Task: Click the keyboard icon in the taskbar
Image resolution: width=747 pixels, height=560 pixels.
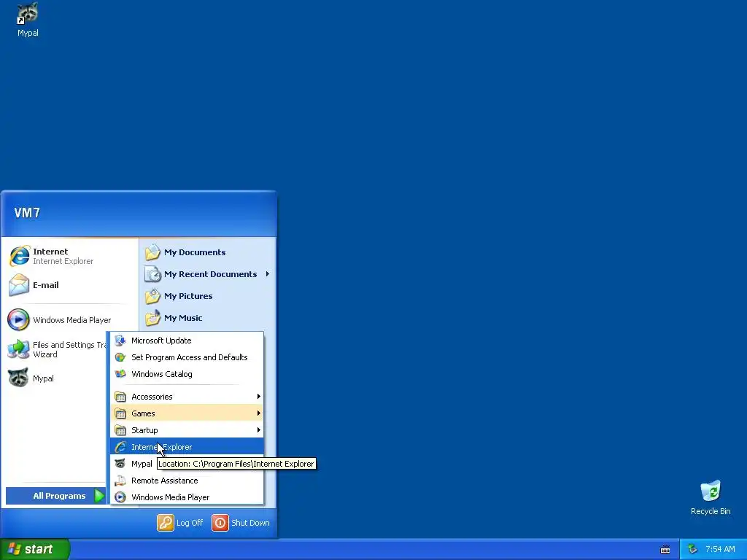Action: (665, 550)
